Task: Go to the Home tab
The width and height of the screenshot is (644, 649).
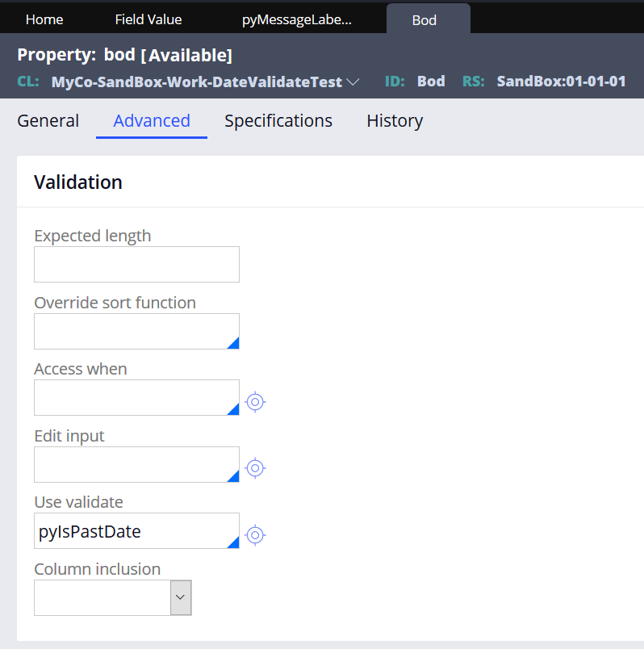Action: coord(44,19)
